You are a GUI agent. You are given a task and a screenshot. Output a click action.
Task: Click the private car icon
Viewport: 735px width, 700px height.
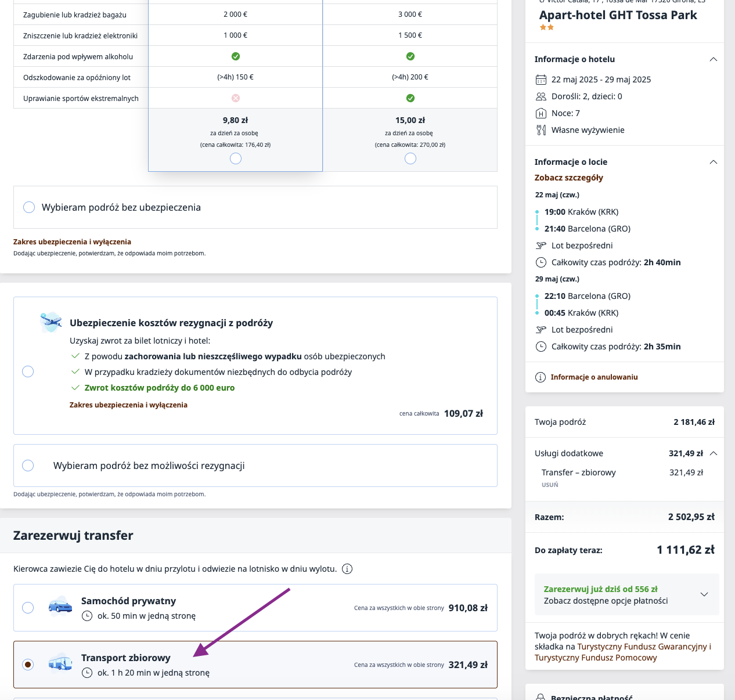[60, 607]
